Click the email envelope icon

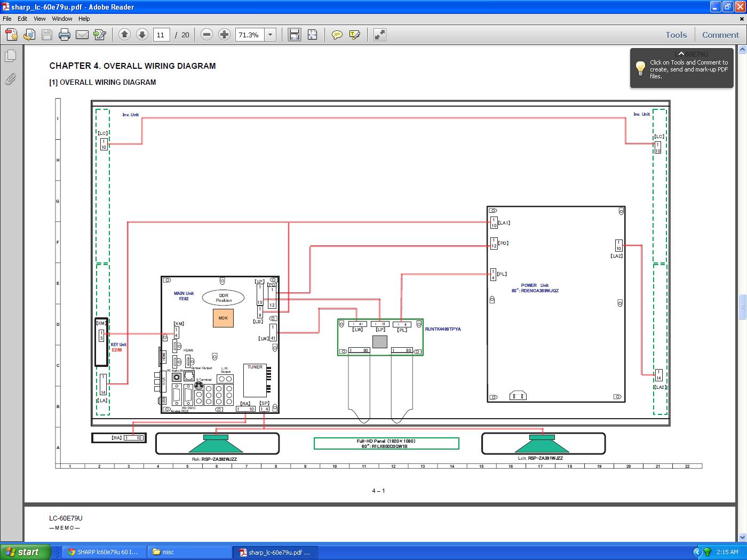point(82,35)
